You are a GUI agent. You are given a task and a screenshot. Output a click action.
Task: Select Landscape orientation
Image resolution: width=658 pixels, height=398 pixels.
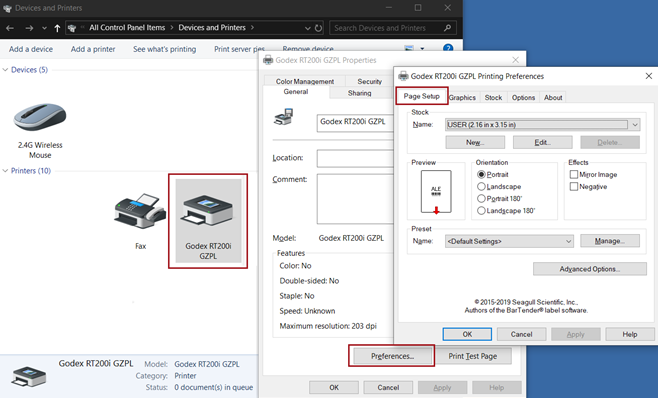(x=481, y=186)
